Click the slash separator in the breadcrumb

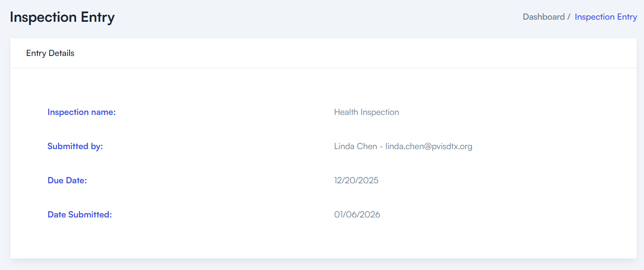(x=569, y=17)
